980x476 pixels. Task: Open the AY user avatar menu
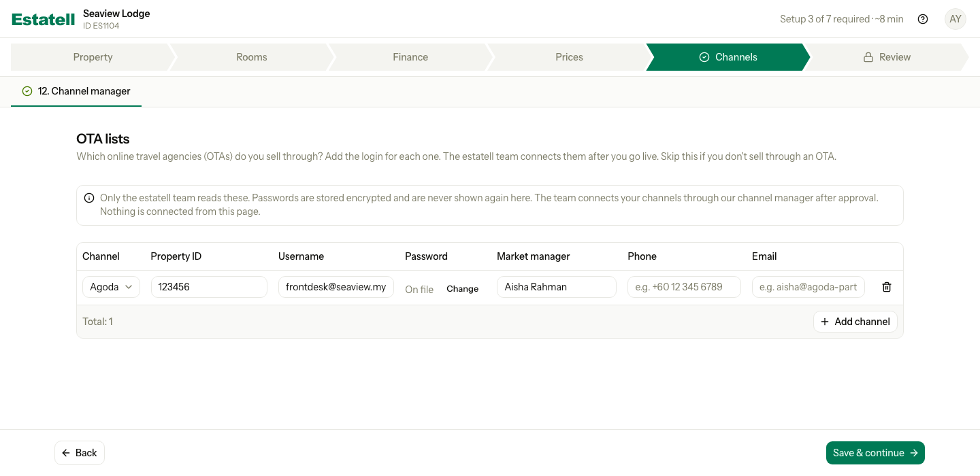[x=955, y=19]
